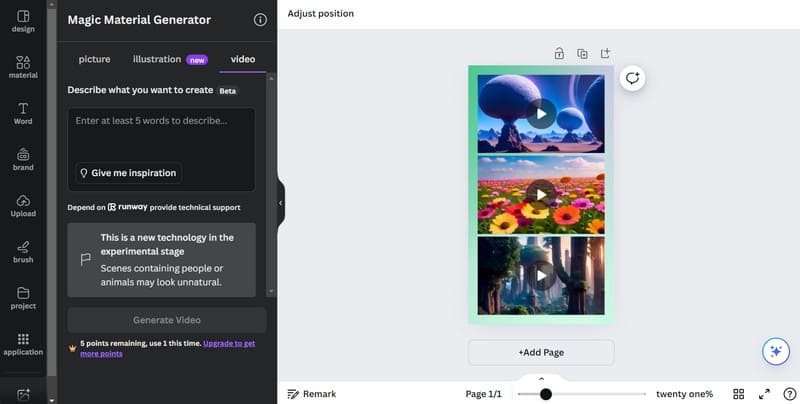Switch to the picture tab

(95, 59)
